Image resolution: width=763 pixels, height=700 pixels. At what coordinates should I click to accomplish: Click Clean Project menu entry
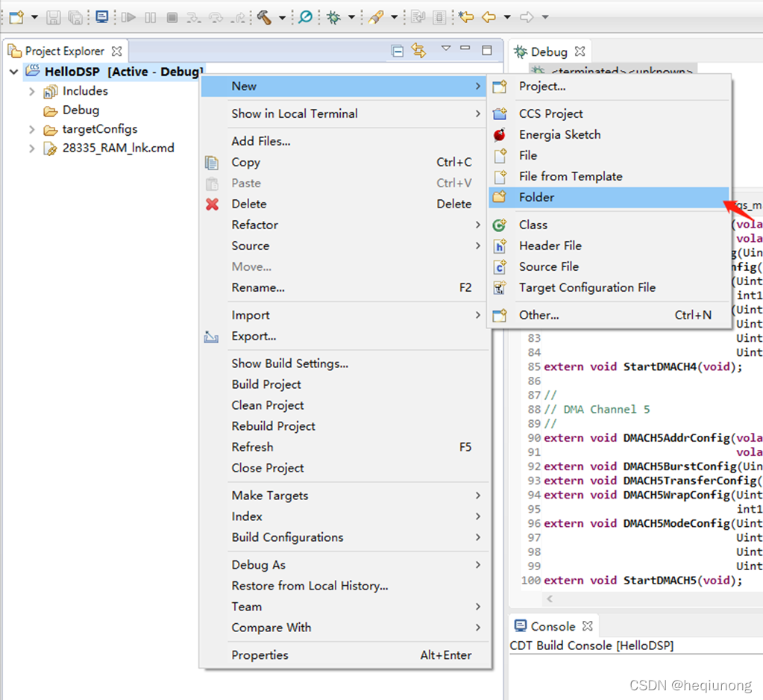pos(344,405)
